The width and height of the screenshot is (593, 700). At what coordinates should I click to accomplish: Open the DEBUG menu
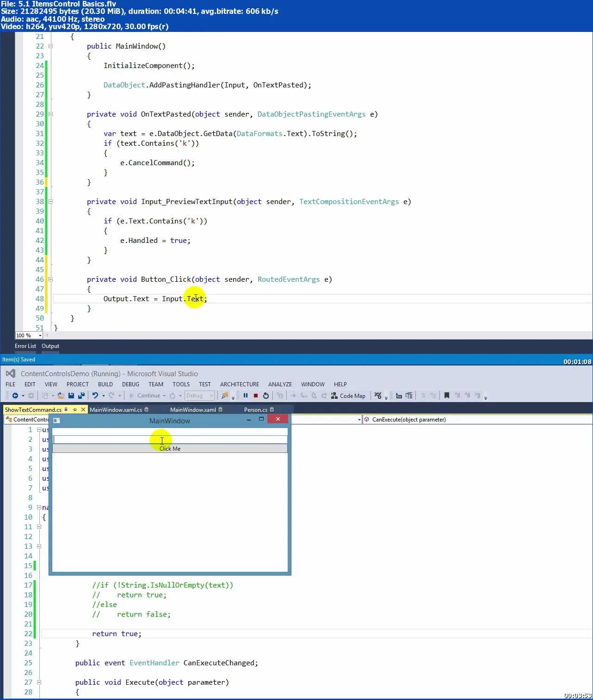(131, 384)
